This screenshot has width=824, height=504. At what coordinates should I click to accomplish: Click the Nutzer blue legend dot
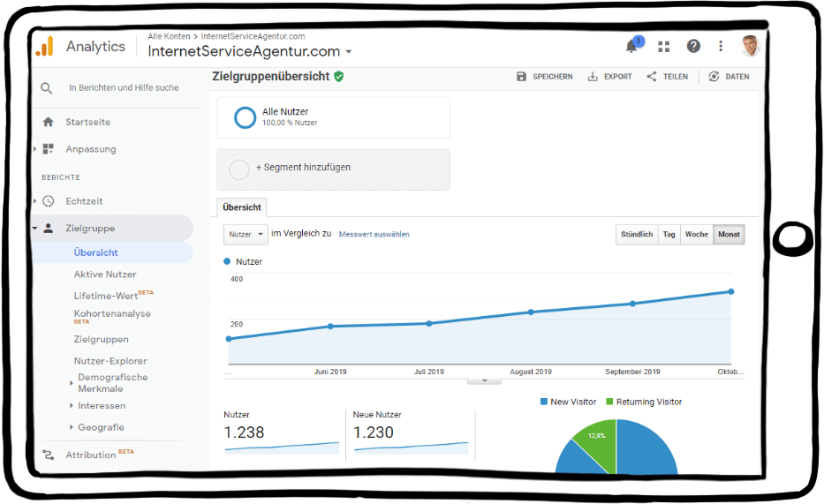(x=227, y=261)
